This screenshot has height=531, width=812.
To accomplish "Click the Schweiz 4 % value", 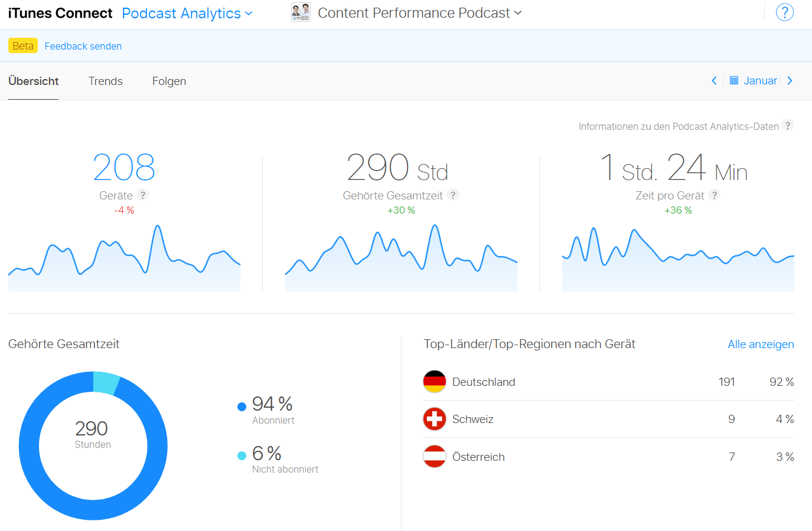I will coord(784,419).
